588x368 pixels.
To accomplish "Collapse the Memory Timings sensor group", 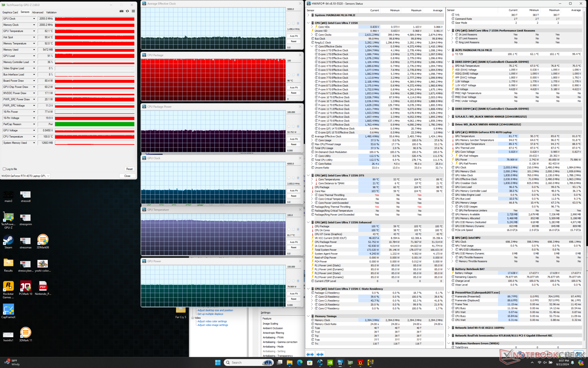I will [x=308, y=316].
